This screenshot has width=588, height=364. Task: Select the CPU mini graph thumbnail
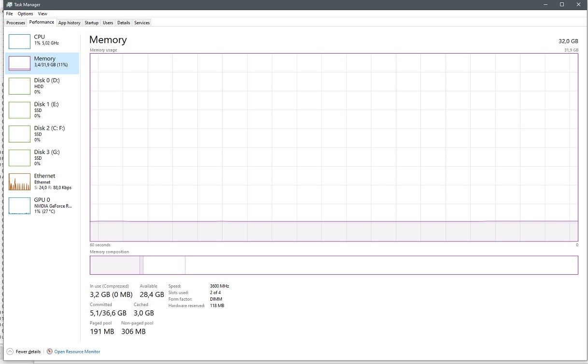click(x=19, y=41)
